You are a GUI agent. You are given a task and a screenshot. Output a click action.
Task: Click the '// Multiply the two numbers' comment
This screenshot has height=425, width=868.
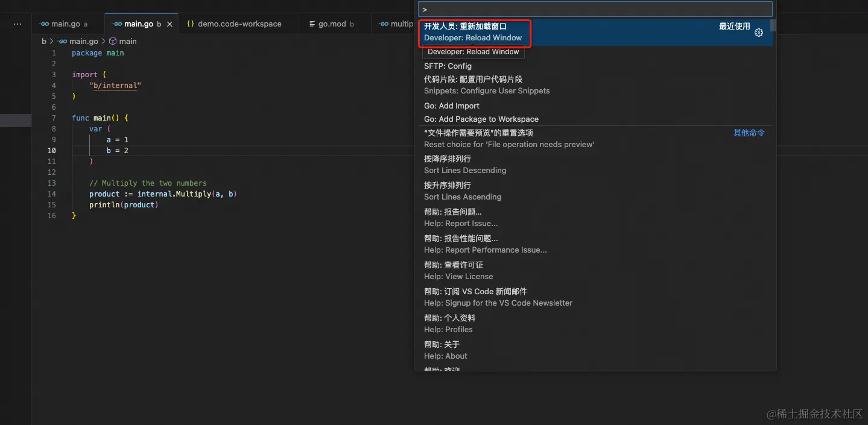(148, 183)
